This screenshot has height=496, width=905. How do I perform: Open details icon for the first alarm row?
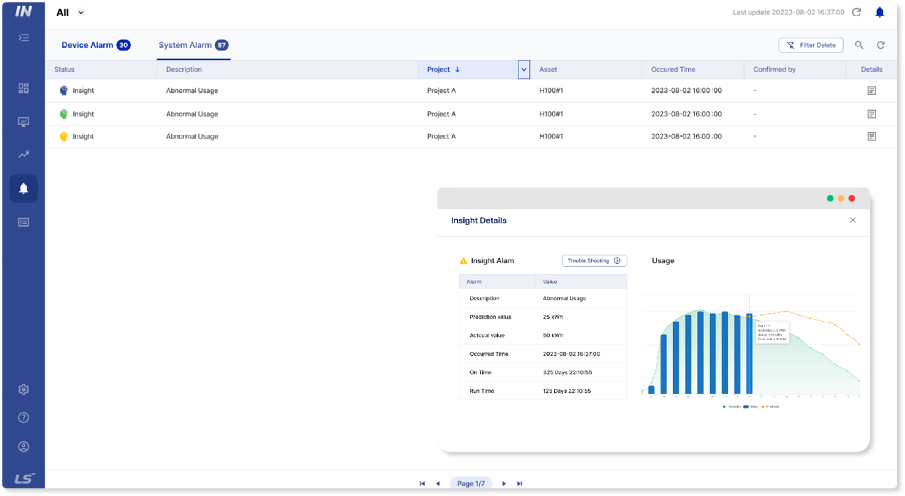point(872,90)
